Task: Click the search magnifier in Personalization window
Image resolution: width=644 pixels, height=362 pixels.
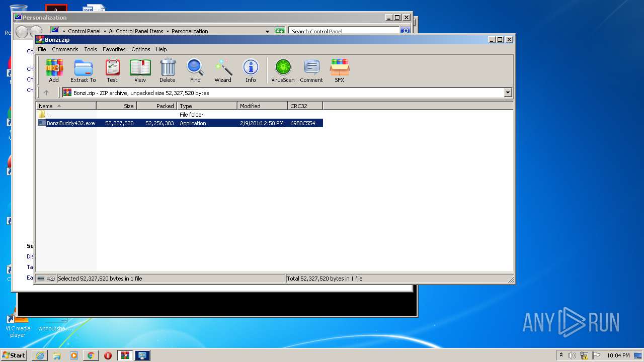Action: click(x=405, y=31)
